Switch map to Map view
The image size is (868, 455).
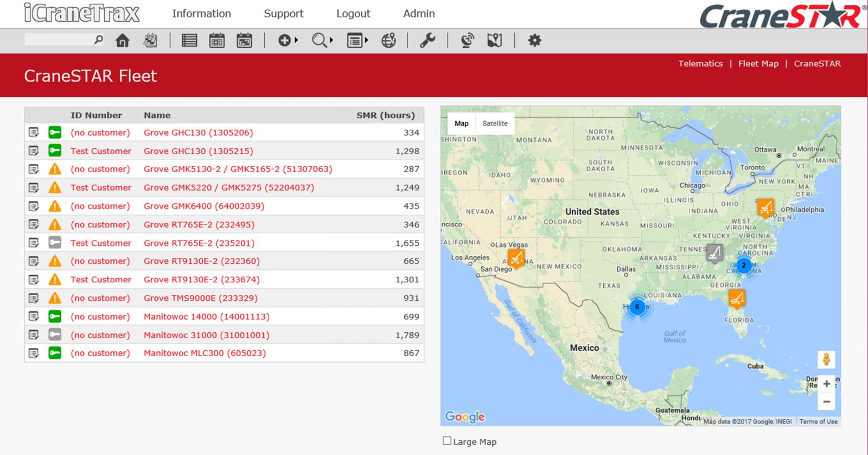click(x=462, y=123)
